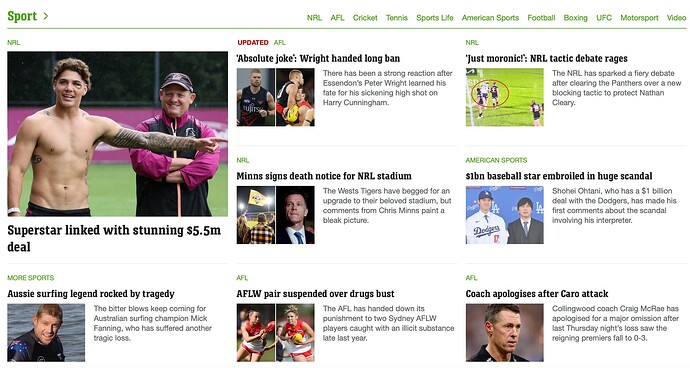Screen dimensions: 690x368
Task: Read the $1bn baseball star scandal story
Action: click(559, 176)
